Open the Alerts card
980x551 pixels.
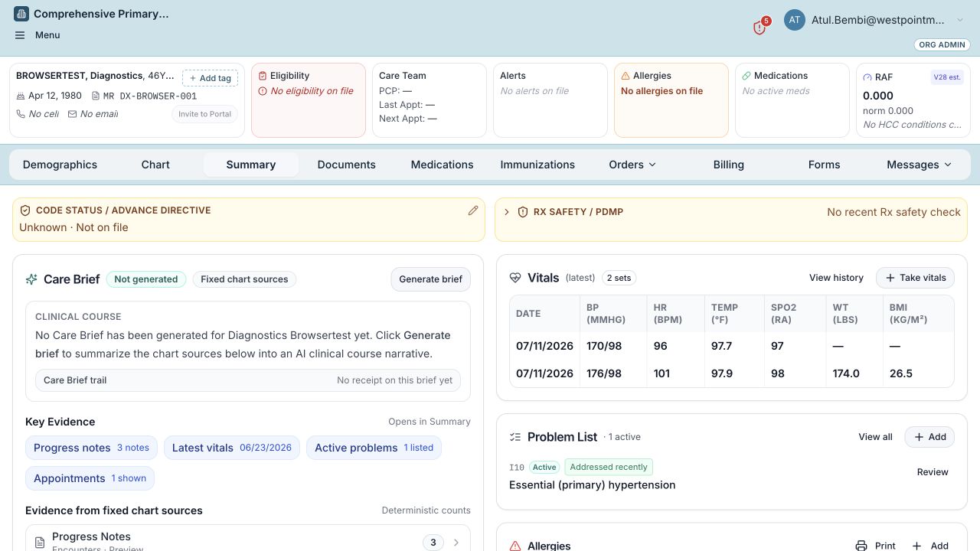tap(550, 100)
